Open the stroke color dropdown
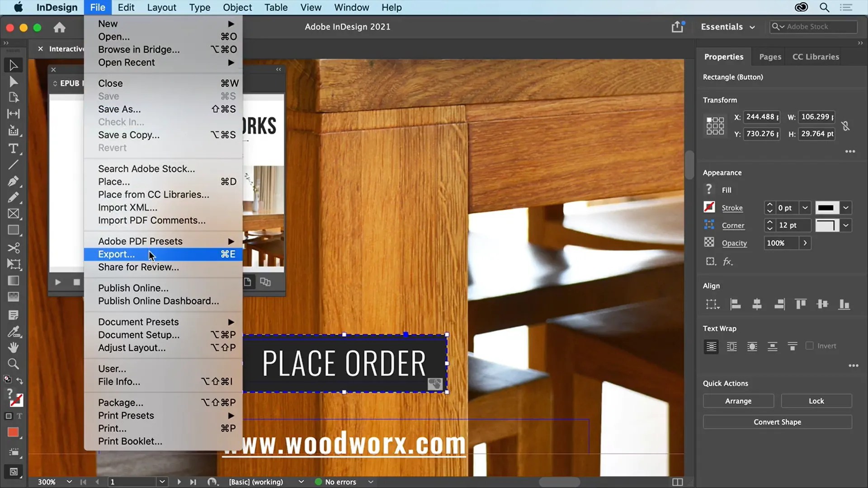This screenshot has height=488, width=868. click(x=846, y=207)
